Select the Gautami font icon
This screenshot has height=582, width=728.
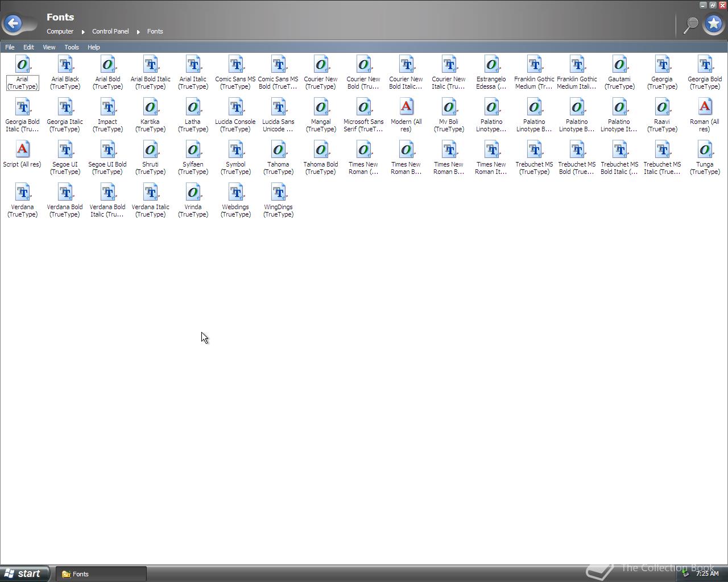click(620, 64)
